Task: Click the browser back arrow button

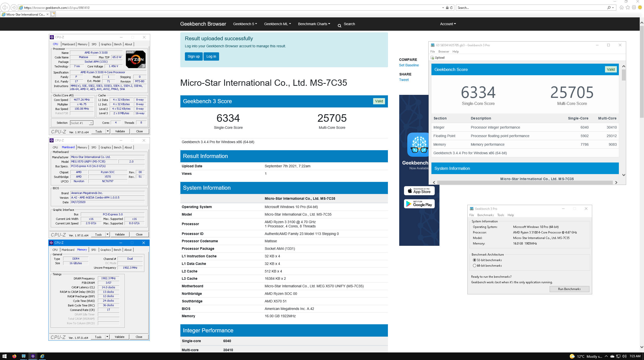Action: coord(5,8)
